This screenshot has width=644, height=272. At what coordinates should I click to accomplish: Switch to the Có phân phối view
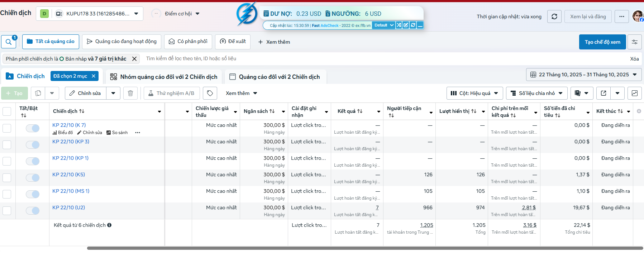(x=188, y=42)
